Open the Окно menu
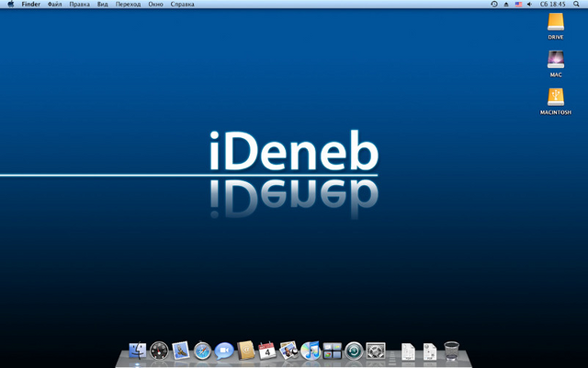This screenshot has width=588, height=368. pos(155,4)
